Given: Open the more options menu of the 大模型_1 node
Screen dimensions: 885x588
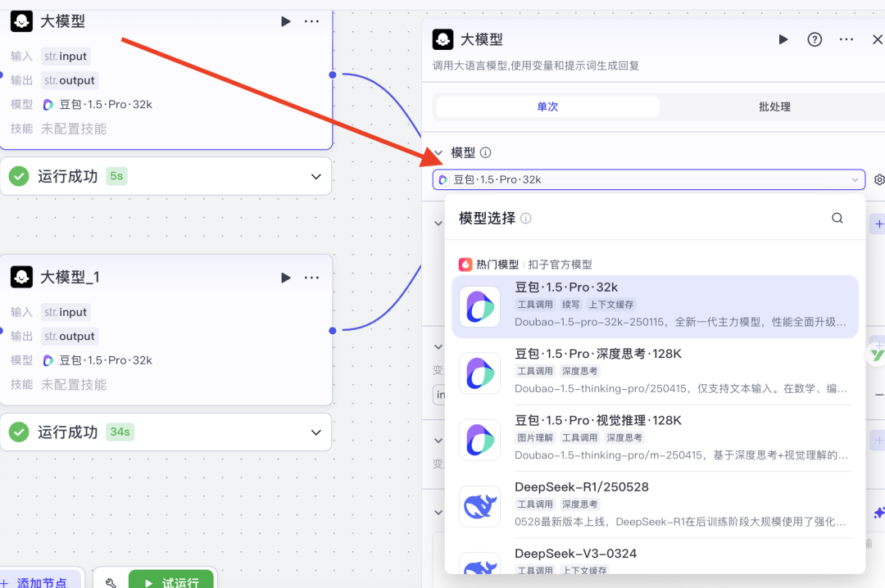Looking at the screenshot, I should 311,278.
